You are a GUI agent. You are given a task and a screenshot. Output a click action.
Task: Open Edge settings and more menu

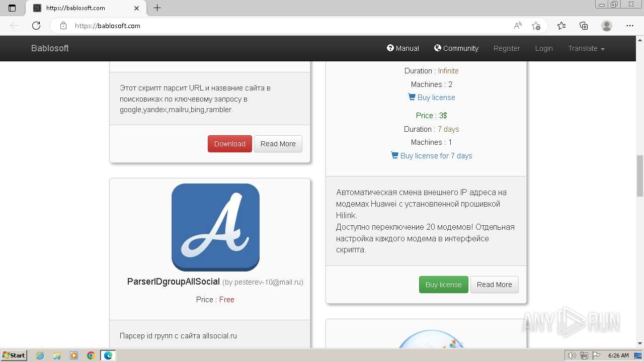pyautogui.click(x=630, y=26)
